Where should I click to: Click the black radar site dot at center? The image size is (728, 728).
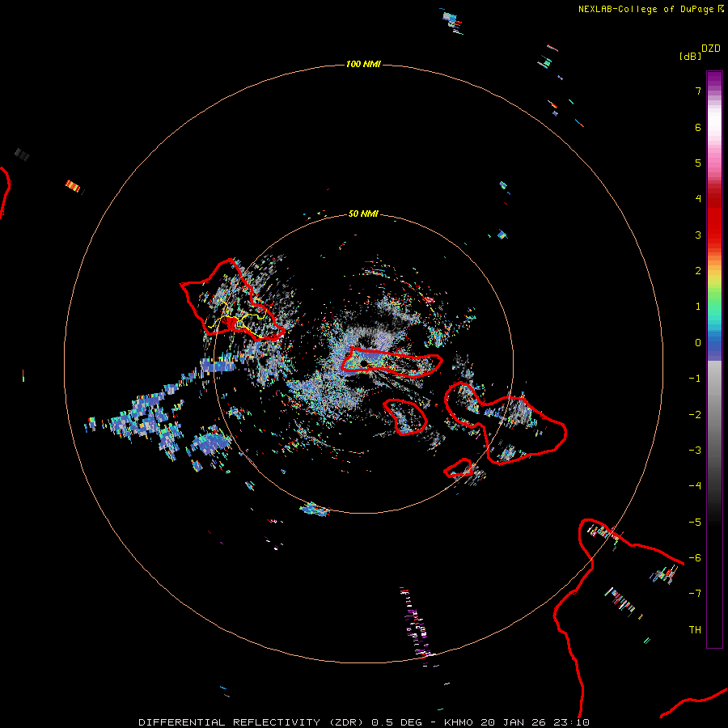coord(364,363)
